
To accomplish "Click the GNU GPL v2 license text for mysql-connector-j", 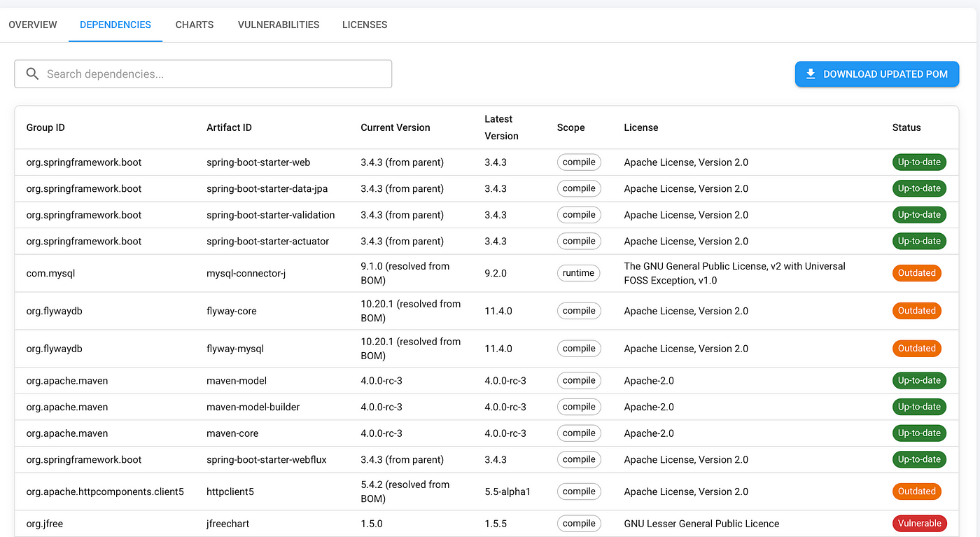I will (735, 273).
